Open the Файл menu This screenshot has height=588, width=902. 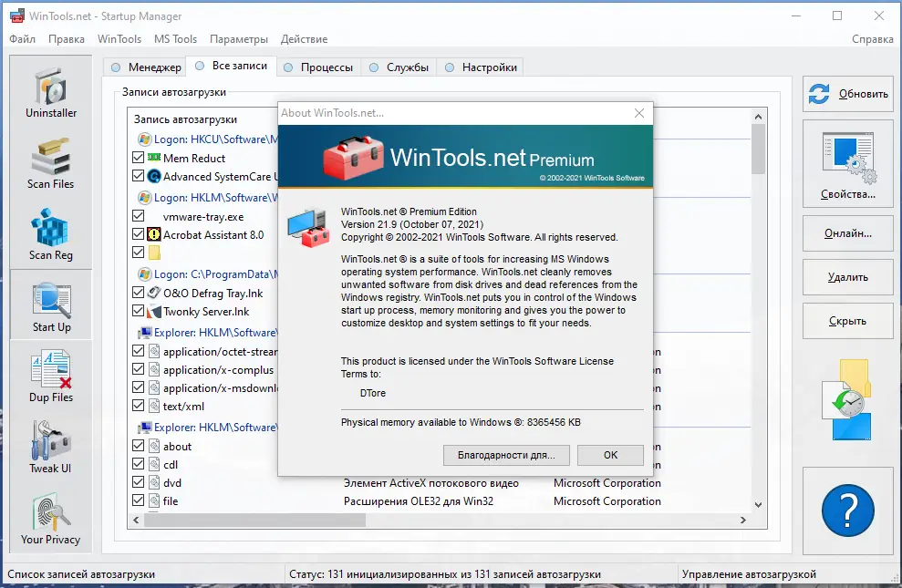coord(23,39)
